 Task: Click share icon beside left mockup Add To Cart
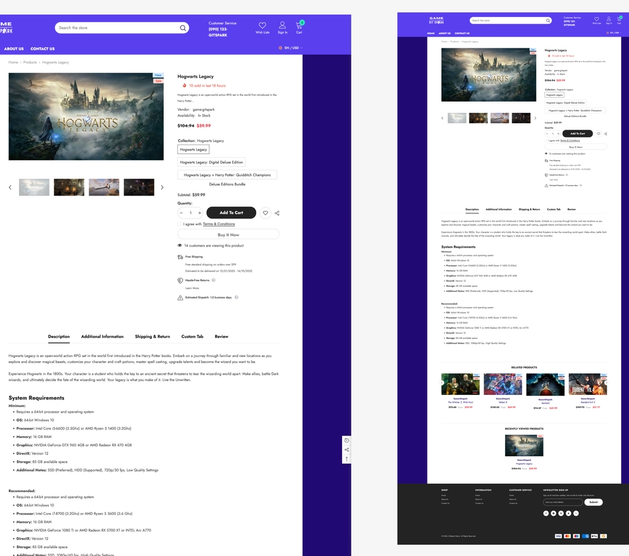pos(277,213)
